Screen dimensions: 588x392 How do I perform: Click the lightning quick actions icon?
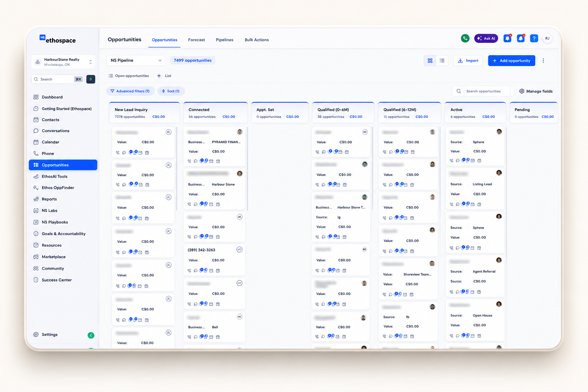tap(91, 79)
